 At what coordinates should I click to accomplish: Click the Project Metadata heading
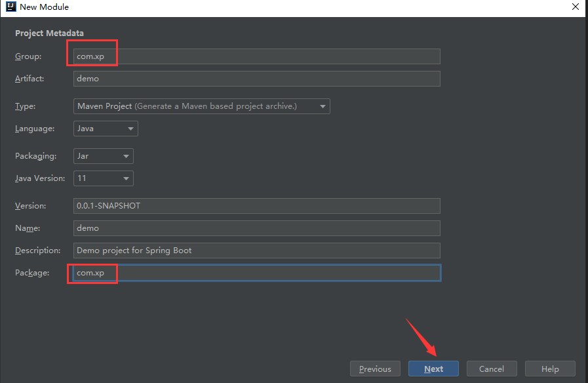pos(49,33)
